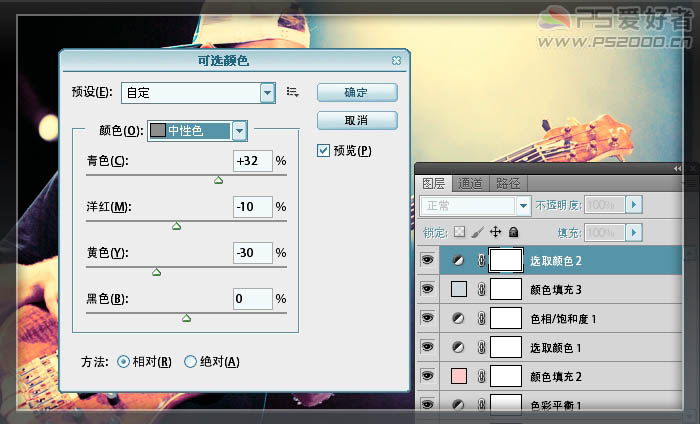This screenshot has width=700, height=424.
Task: Open the 预设 preset dropdown
Action: point(267,93)
